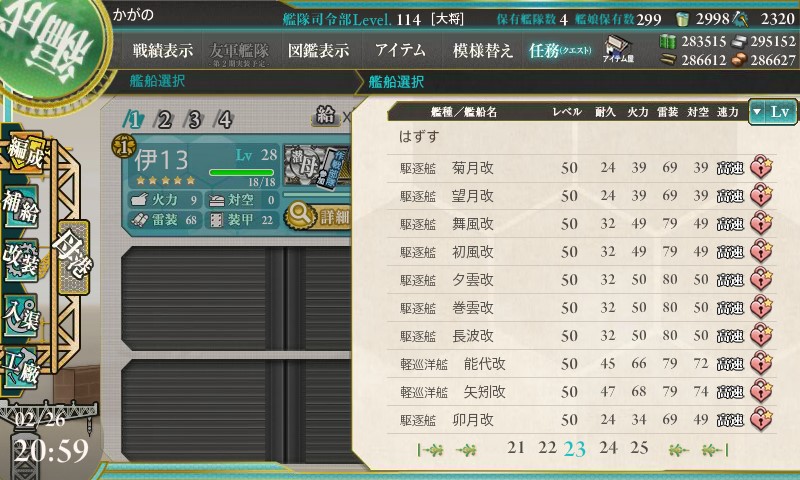Toggle the heart lock for 卯月改
This screenshot has height=480, width=800.
(x=761, y=419)
